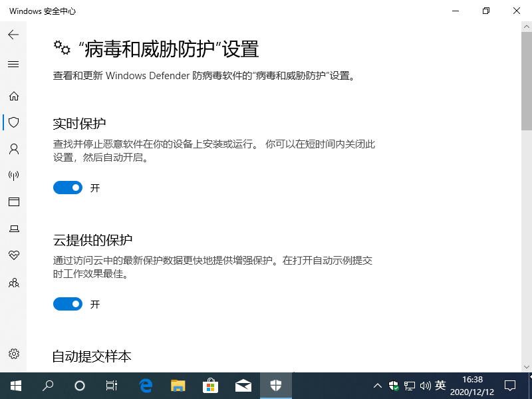Disable the 云提供的保护 cloud protection switch

pos(67,304)
